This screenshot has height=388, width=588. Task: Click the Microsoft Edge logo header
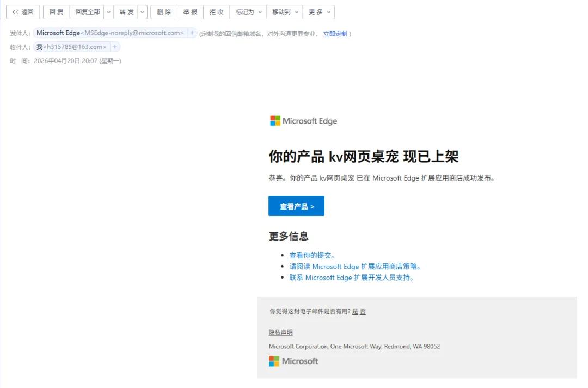(303, 121)
